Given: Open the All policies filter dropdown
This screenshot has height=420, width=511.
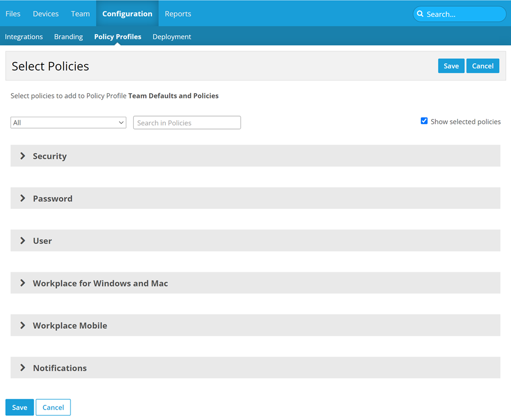Looking at the screenshot, I should pos(68,123).
